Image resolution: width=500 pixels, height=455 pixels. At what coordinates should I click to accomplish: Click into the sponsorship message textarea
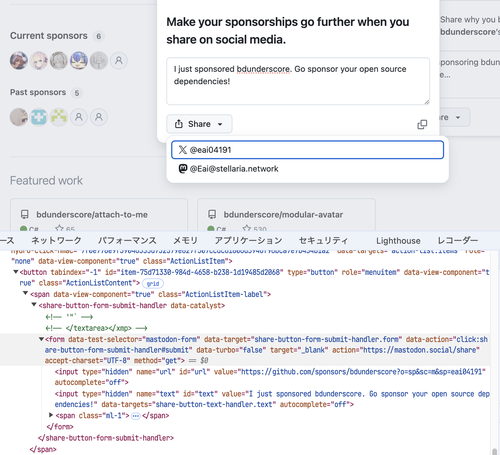(298, 81)
